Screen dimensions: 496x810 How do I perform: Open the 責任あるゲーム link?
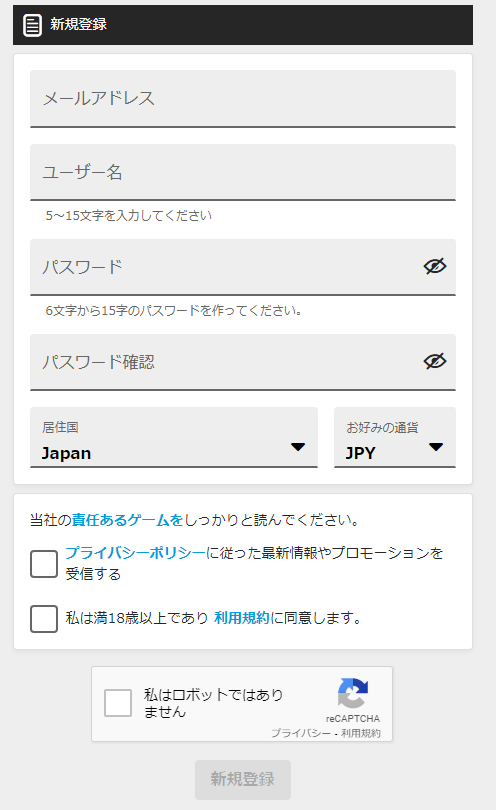coord(127,520)
